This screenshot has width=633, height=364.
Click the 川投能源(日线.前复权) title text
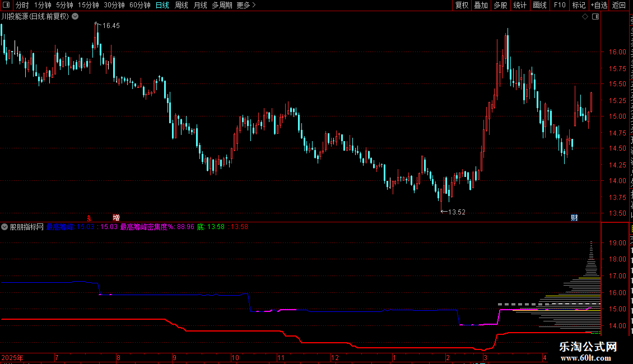pos(35,17)
